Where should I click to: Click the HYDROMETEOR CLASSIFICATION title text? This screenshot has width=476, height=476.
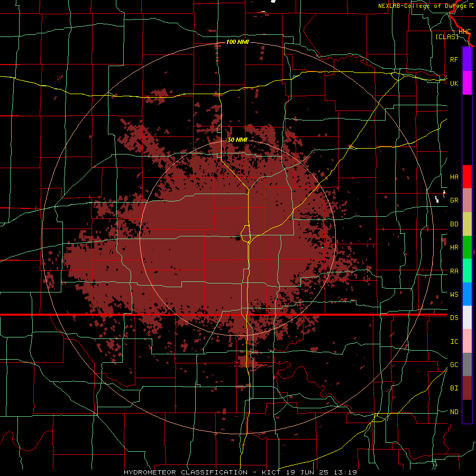186,472
